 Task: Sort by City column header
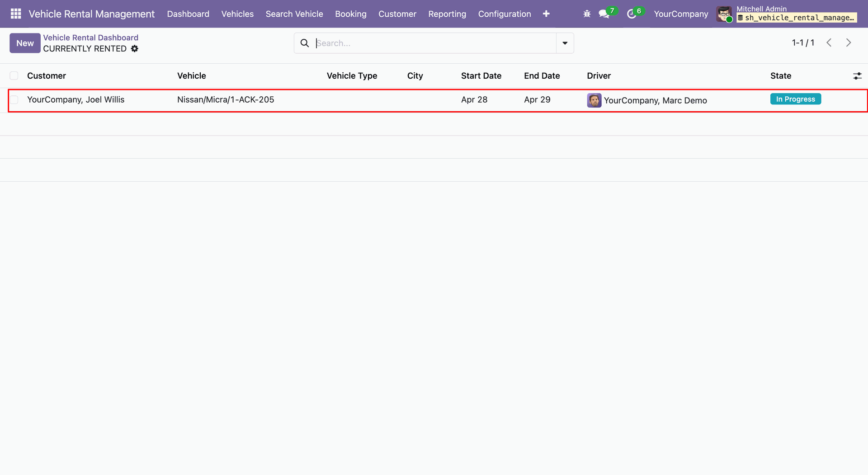(x=415, y=76)
